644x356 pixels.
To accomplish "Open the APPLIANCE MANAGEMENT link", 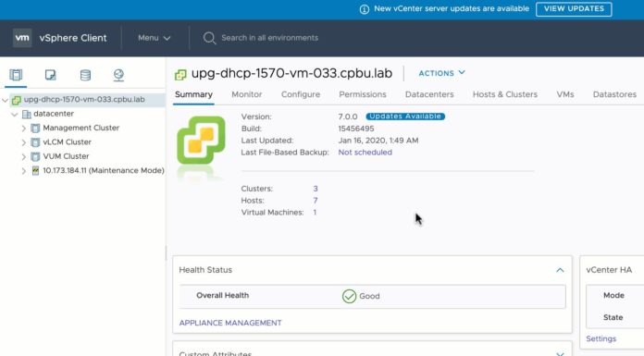I will click(230, 323).
